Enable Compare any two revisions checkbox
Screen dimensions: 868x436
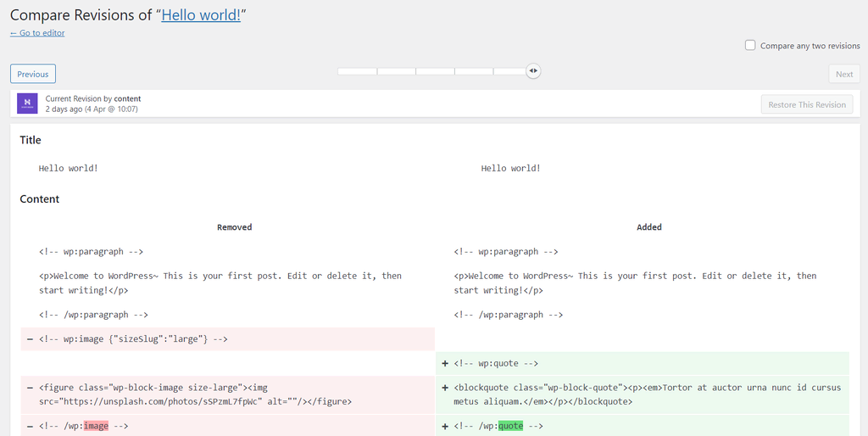750,46
